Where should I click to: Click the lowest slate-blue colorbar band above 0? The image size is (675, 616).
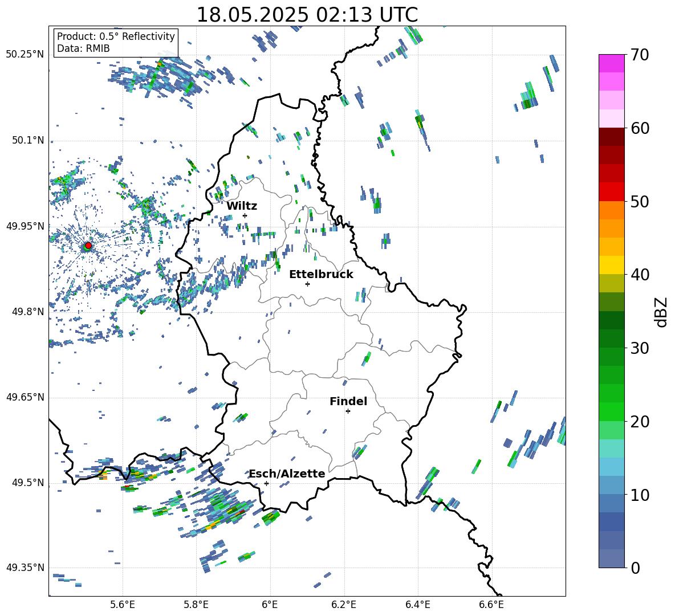tap(611, 558)
